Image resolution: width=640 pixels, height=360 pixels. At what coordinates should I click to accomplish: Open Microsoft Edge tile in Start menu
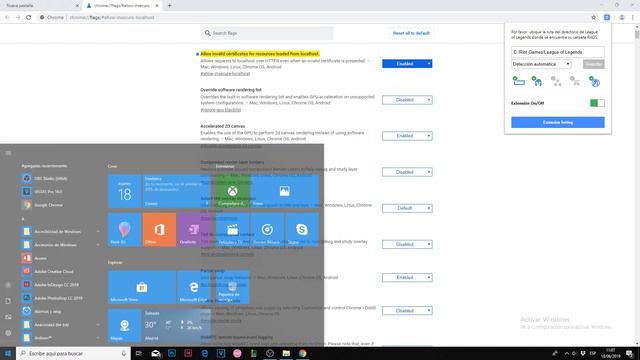pyautogui.click(x=193, y=287)
